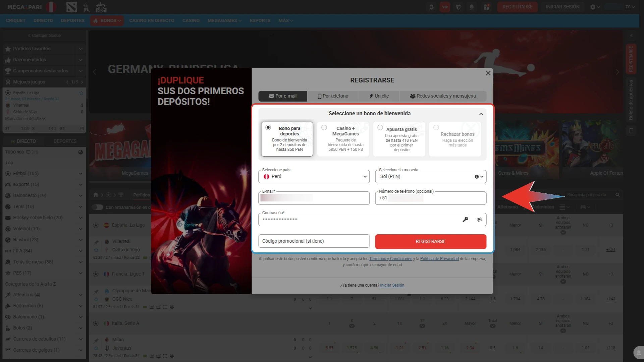Open ESPORTS navigation item
Viewport: 644px width, 362px height.
[260, 20]
